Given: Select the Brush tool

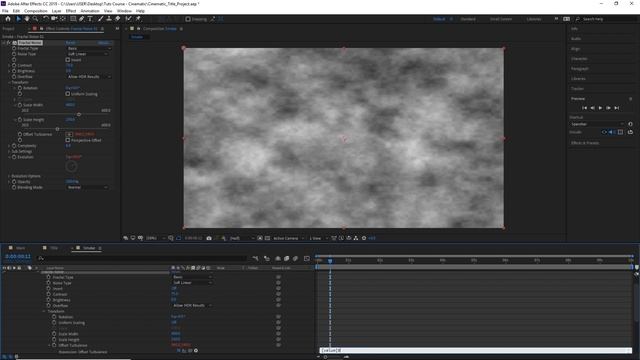Looking at the screenshot, I should [100, 19].
